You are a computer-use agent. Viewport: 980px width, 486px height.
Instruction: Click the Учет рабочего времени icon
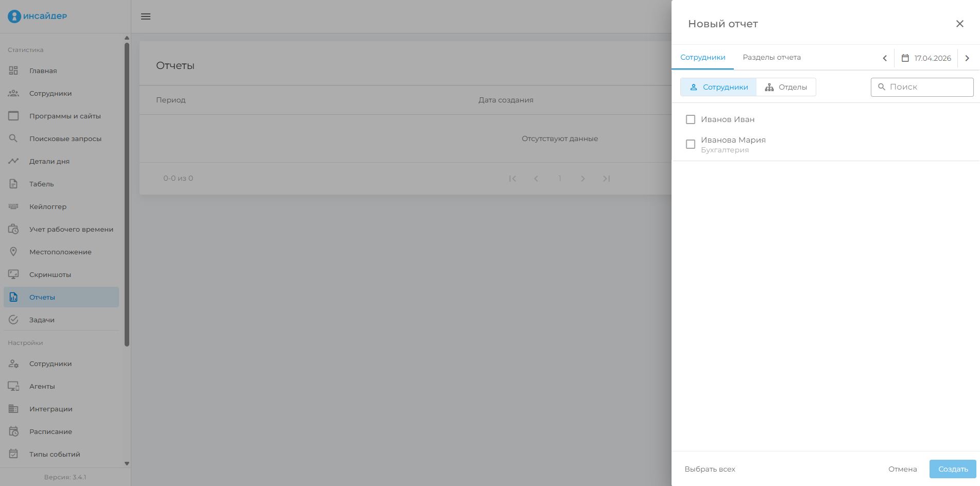click(13, 229)
